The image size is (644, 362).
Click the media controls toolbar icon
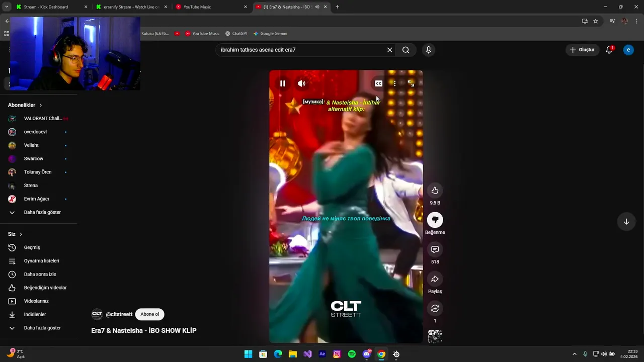612,21
